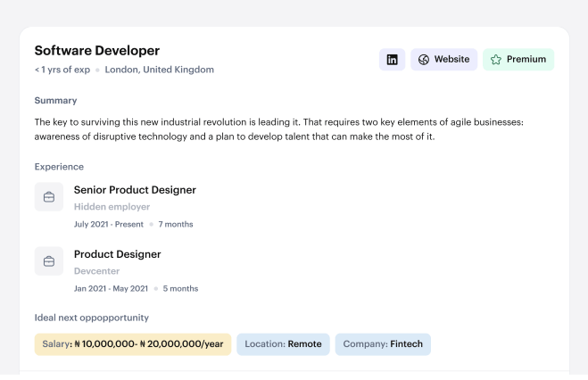
Task: Select the Company: Fintech tag
Action: coord(383,344)
